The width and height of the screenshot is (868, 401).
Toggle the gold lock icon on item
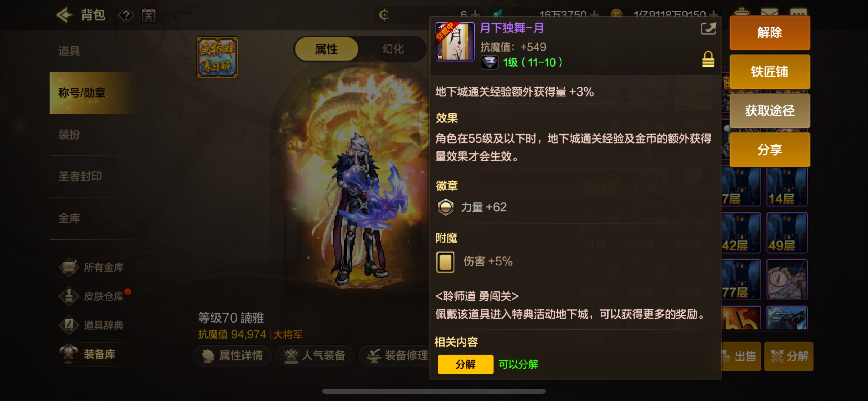click(708, 59)
